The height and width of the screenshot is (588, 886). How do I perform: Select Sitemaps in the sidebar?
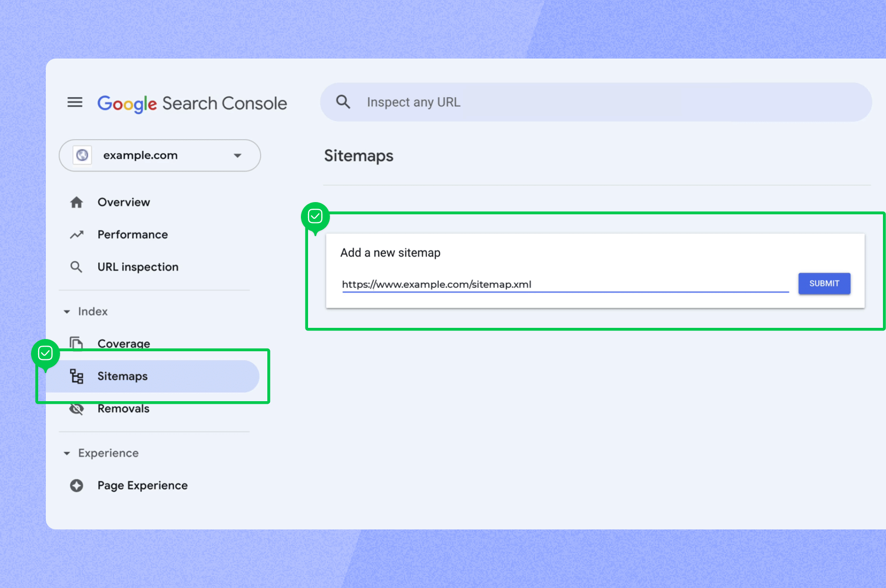(x=153, y=376)
